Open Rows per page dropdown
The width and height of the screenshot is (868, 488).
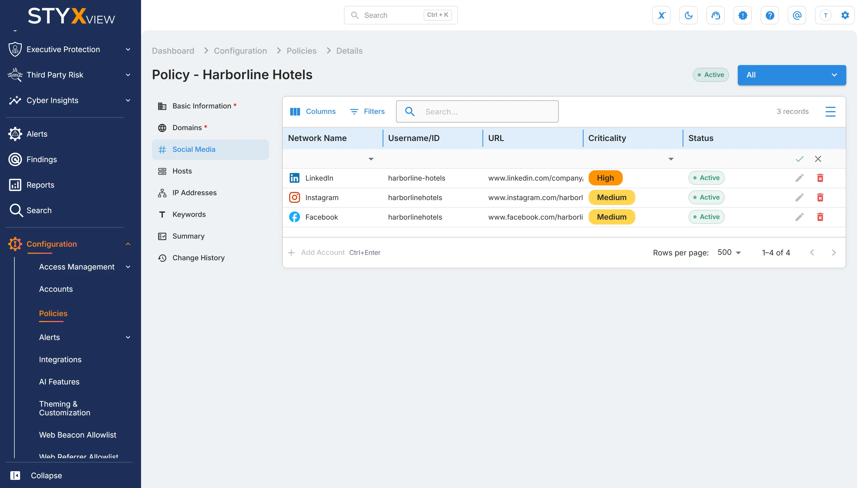(729, 252)
